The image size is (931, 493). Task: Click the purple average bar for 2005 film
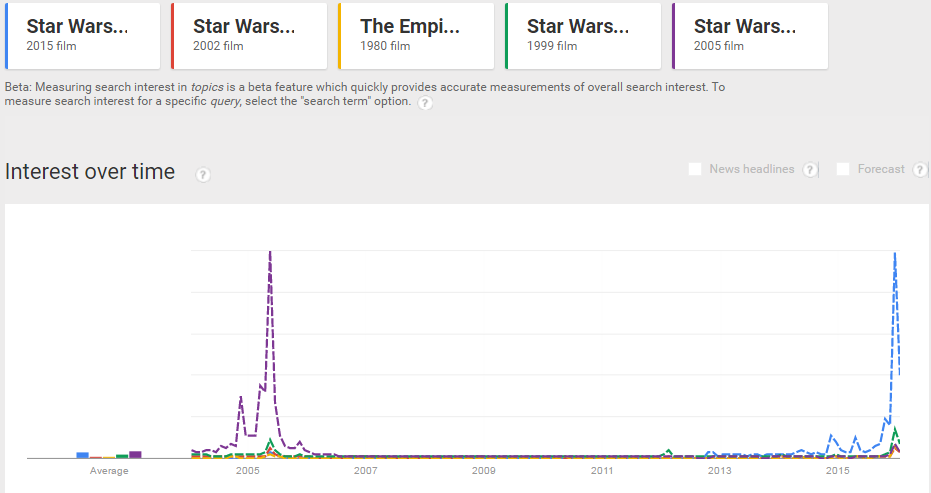(x=135, y=454)
